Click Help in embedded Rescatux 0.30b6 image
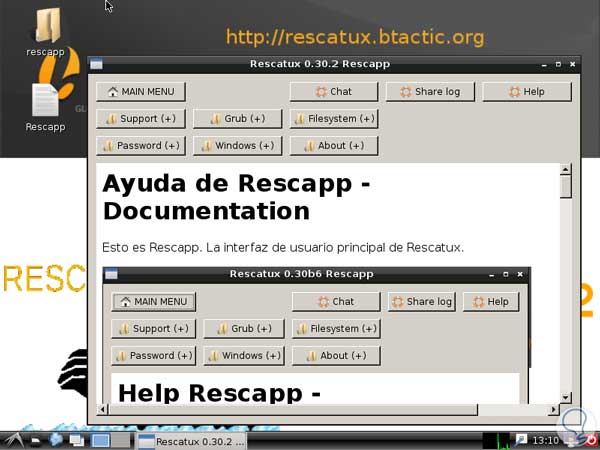The image size is (600, 450). pyautogui.click(x=491, y=302)
